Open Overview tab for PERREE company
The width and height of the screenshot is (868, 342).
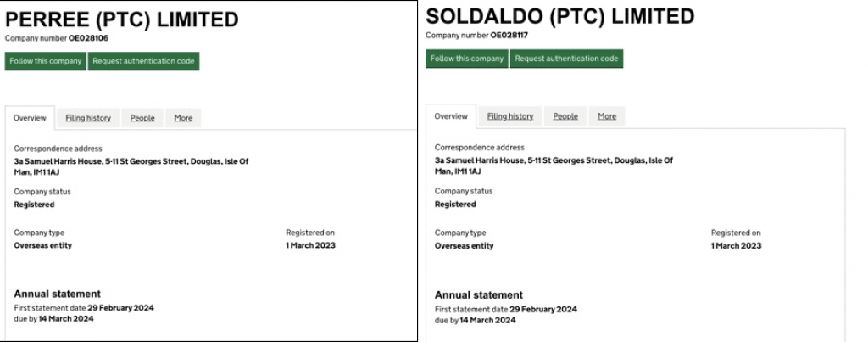click(30, 118)
